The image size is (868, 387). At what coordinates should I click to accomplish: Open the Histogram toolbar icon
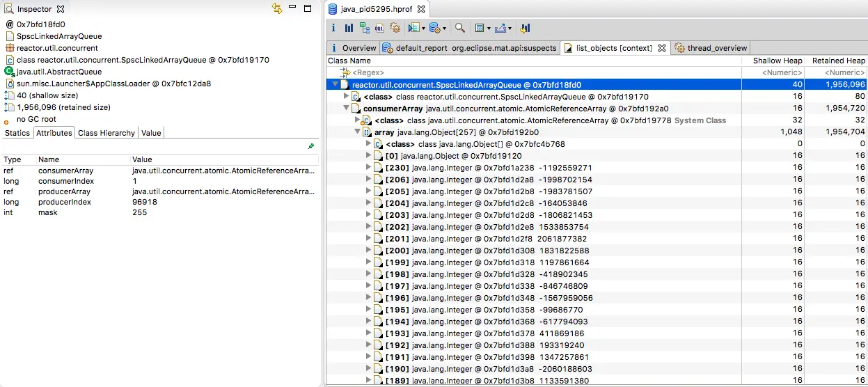tap(349, 29)
